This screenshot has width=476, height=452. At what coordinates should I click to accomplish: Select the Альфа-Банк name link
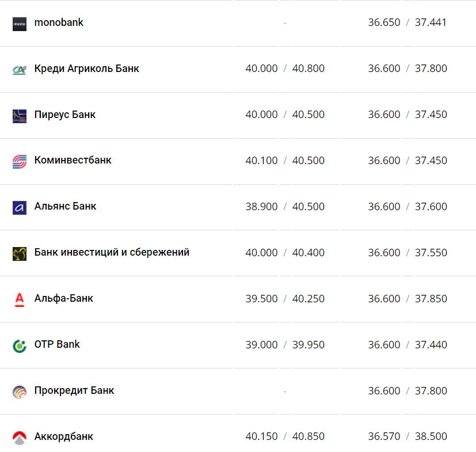pyautogui.click(x=64, y=298)
